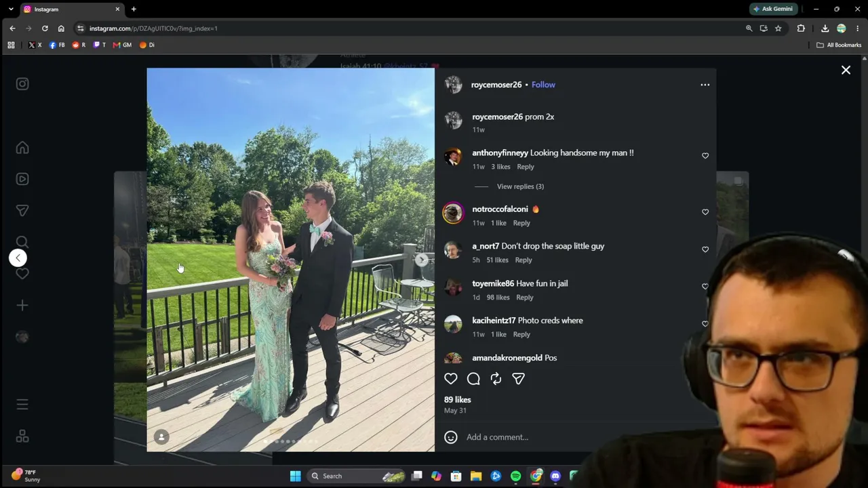Open Notifications heart icon in sidebar
868x488 pixels.
22,274
